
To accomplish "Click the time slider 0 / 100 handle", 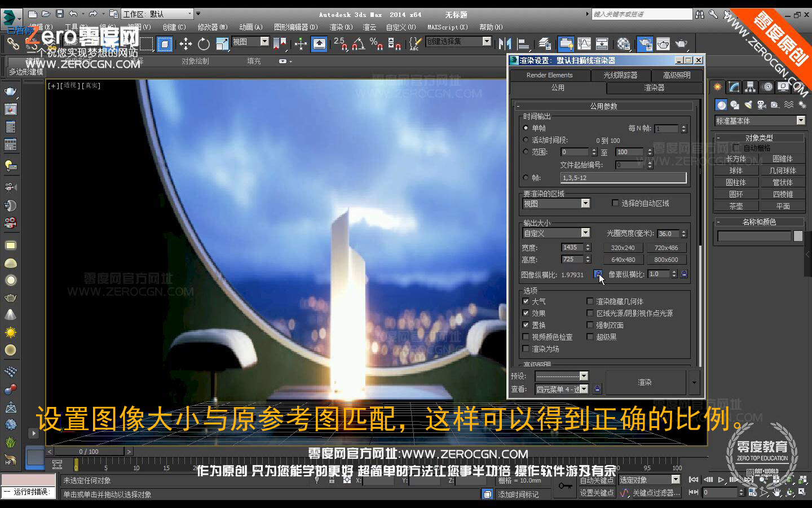I will pos(89,452).
